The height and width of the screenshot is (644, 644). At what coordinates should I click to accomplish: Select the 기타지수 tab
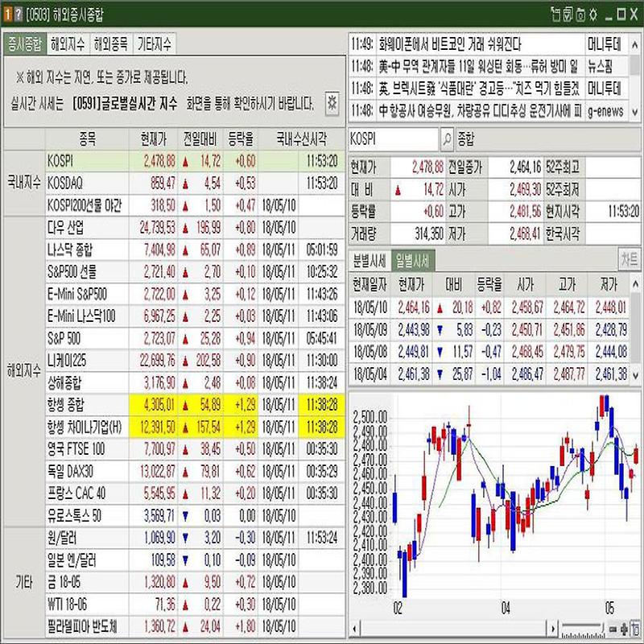point(155,43)
